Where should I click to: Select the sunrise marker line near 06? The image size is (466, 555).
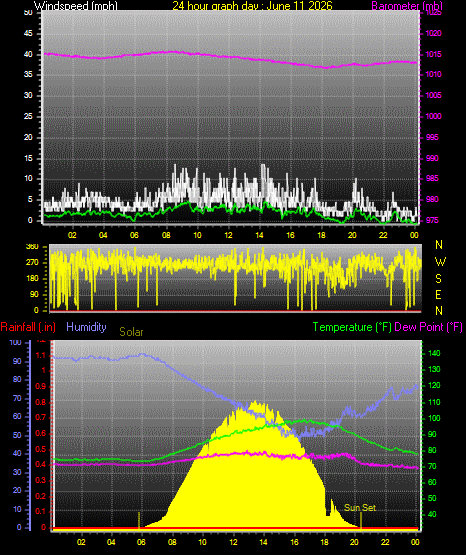pos(139,520)
